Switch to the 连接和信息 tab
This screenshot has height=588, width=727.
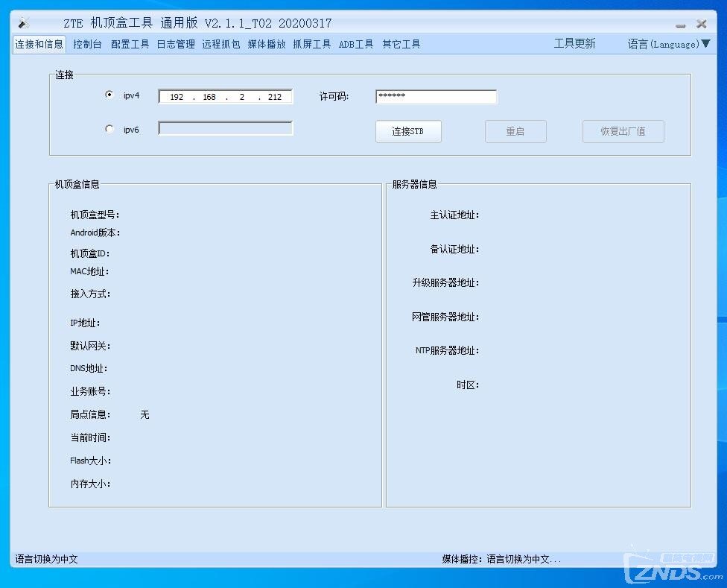point(39,45)
